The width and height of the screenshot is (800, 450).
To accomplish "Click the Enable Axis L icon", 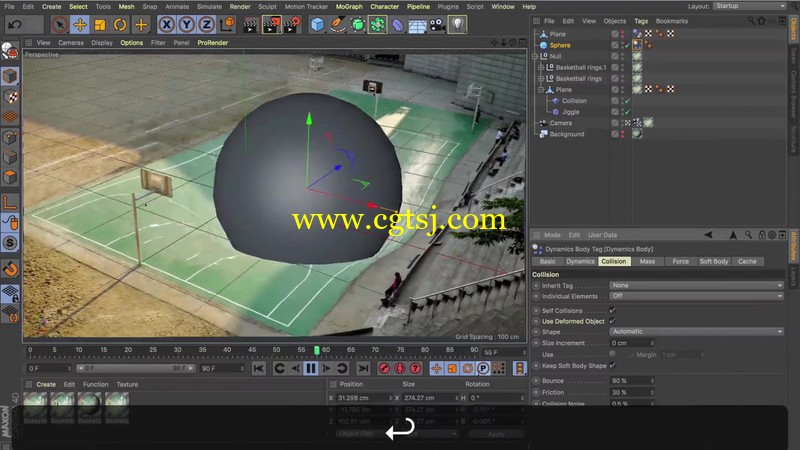I will 10,202.
